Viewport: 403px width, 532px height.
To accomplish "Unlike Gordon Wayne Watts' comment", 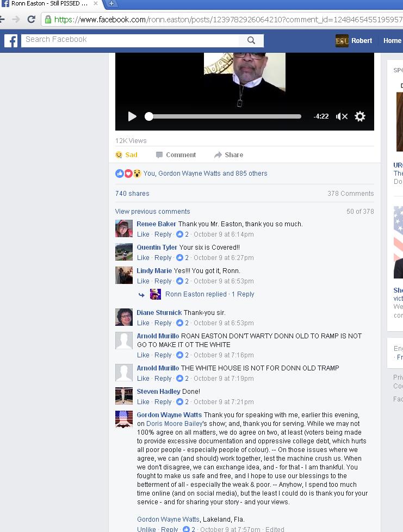I will click(146, 529).
